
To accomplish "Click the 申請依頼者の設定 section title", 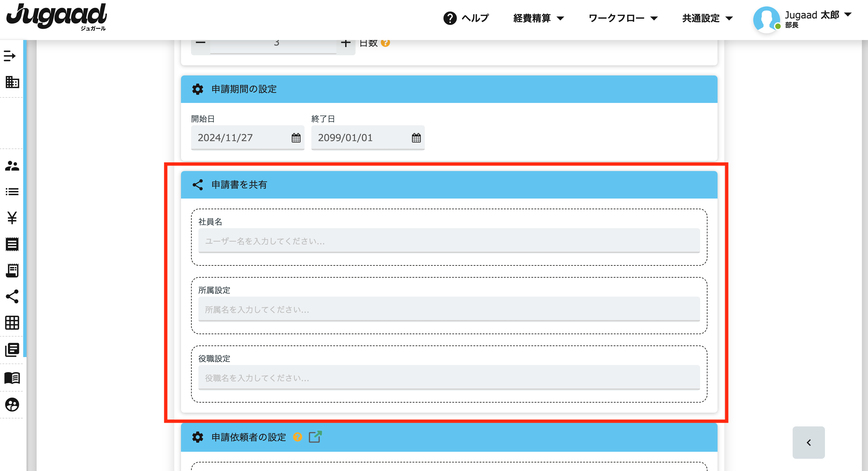I will coord(249,437).
